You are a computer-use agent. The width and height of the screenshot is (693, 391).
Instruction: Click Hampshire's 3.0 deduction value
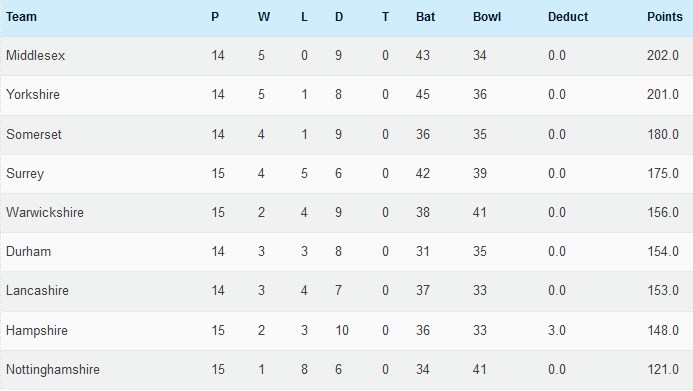556,330
